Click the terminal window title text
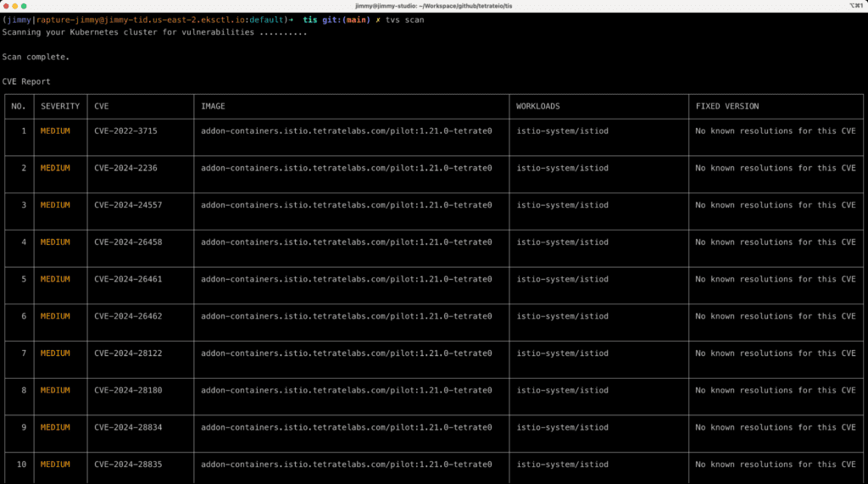This screenshot has height=484, width=868. click(x=434, y=6)
